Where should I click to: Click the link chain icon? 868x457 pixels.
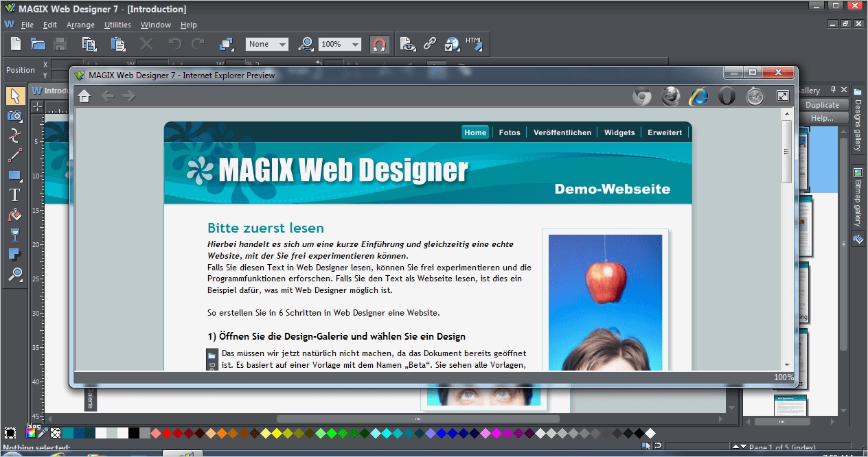[430, 44]
